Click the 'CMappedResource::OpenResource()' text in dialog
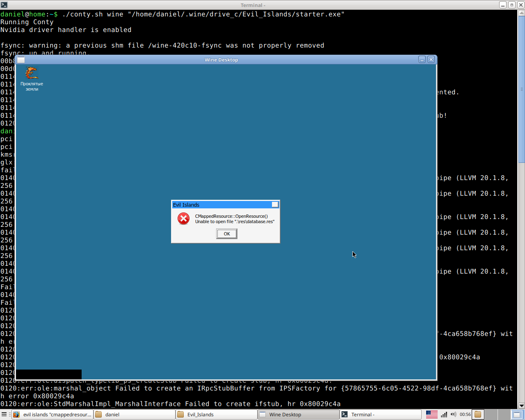This screenshot has height=420, width=525. (x=231, y=216)
